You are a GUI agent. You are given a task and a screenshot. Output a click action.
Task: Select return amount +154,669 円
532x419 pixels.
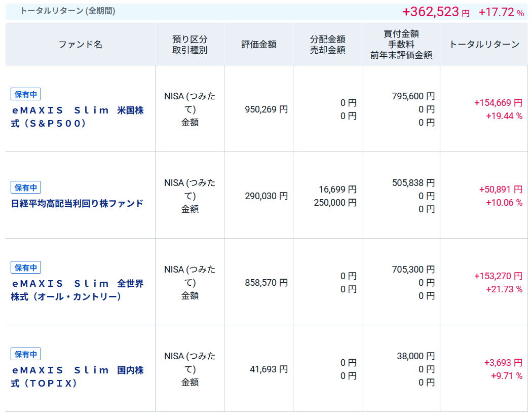point(498,103)
